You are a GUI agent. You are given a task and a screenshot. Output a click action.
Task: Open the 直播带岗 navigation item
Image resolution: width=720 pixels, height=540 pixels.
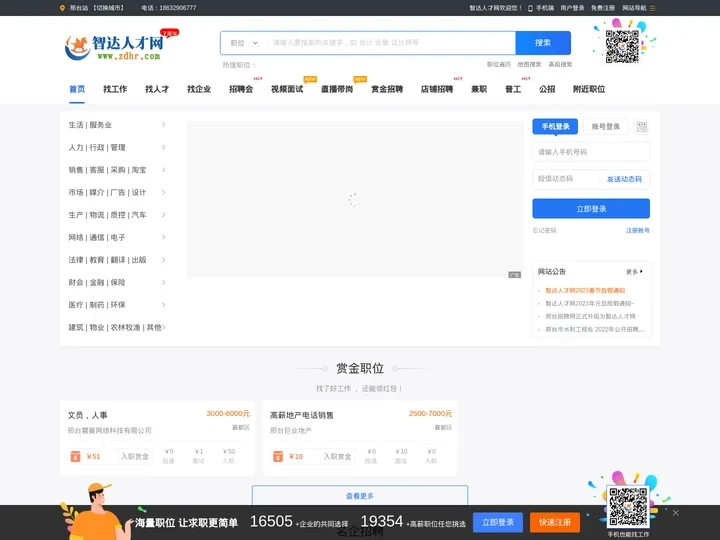point(337,89)
